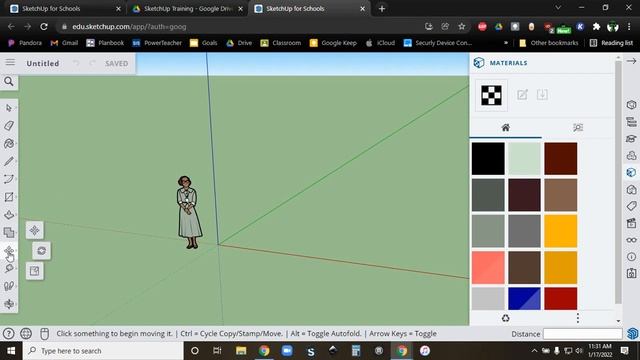Image resolution: width=640 pixels, height=360 pixels.
Task: Bookmark this page with star icon
Action: 462,27
